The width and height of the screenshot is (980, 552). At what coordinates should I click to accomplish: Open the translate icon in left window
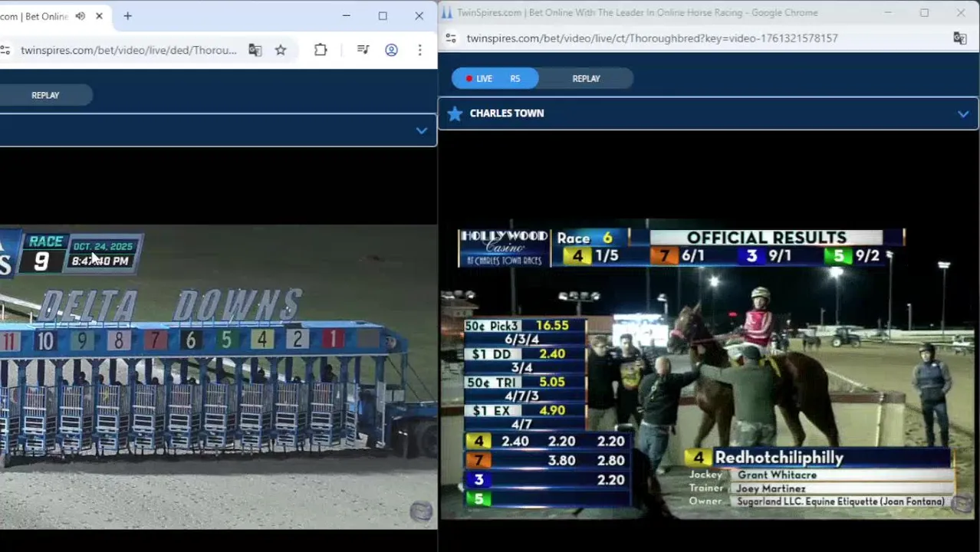[255, 51]
